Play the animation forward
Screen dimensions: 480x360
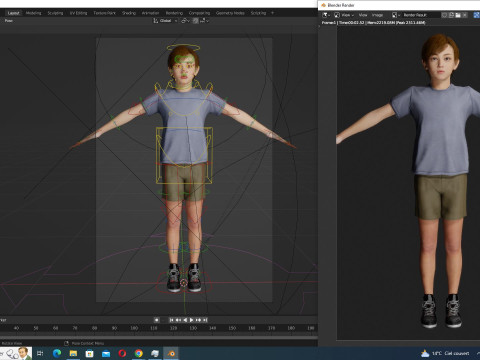click(192, 320)
